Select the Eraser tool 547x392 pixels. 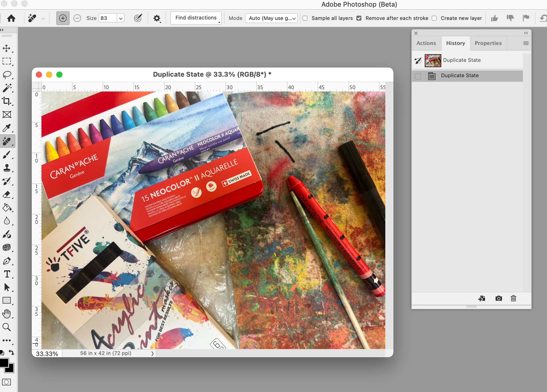(x=7, y=194)
